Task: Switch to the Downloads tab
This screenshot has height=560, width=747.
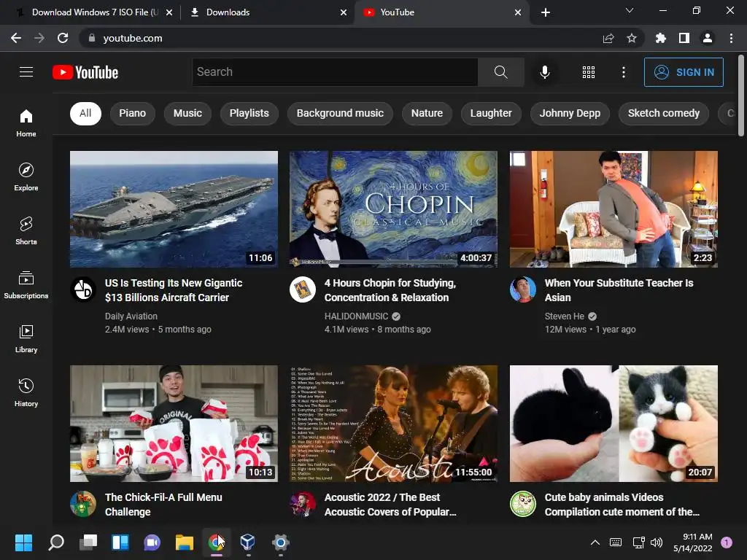Action: pyautogui.click(x=267, y=12)
